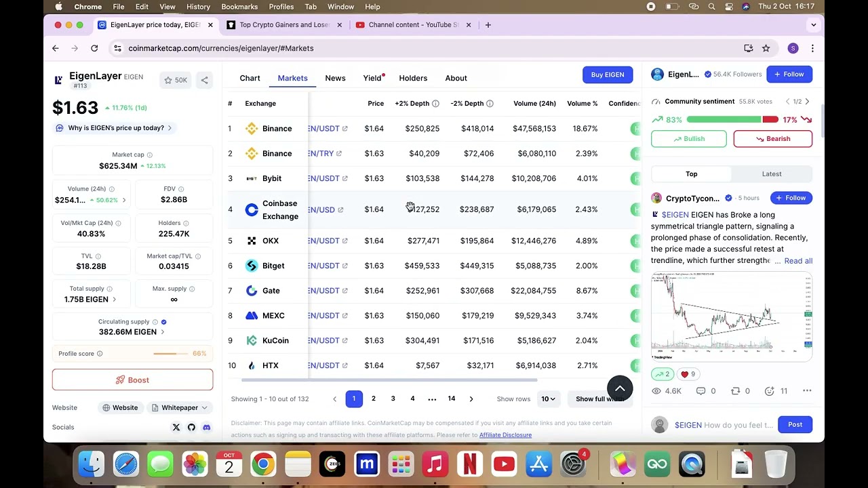This screenshot has height=488, width=868.
Task: Repost the CryptoTycoon post
Action: [740, 391]
